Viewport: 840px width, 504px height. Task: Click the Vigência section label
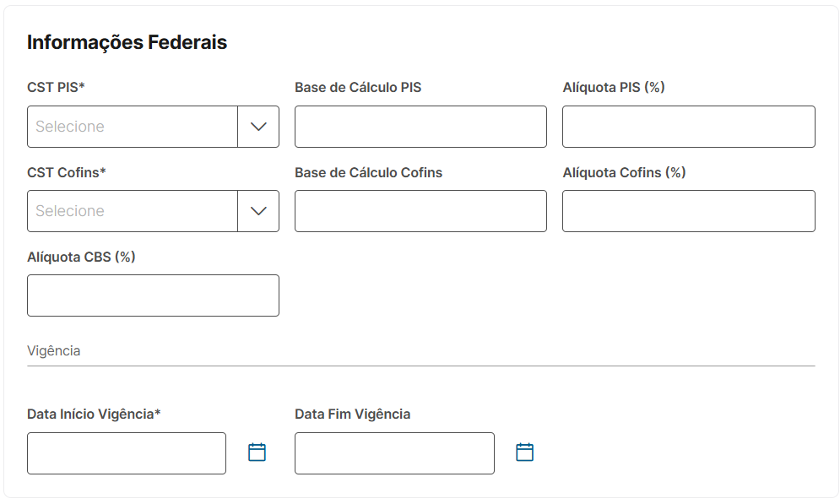[53, 350]
